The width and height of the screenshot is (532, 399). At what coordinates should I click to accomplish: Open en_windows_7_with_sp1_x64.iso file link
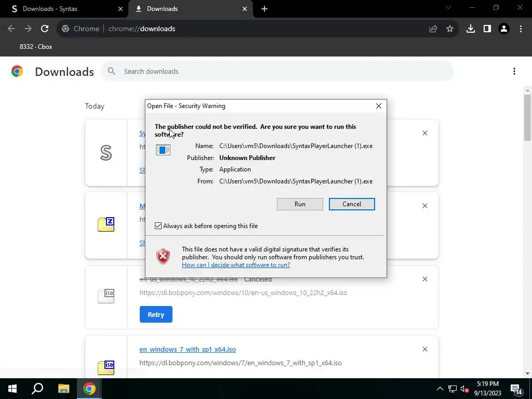[x=188, y=349]
